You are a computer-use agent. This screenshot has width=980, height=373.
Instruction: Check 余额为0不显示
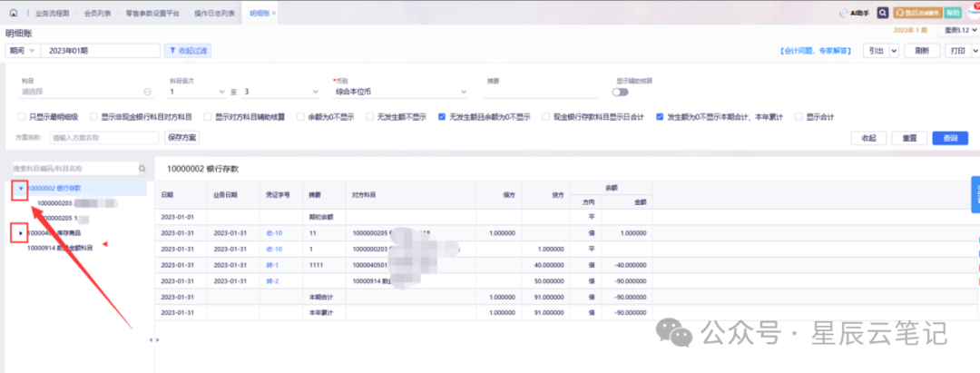click(301, 117)
